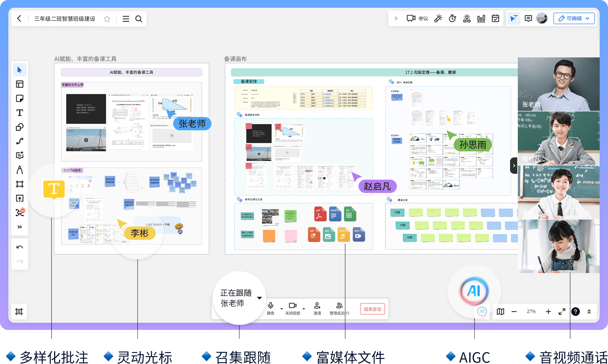
Task: Open the comments panel icon
Action: [x=528, y=19]
